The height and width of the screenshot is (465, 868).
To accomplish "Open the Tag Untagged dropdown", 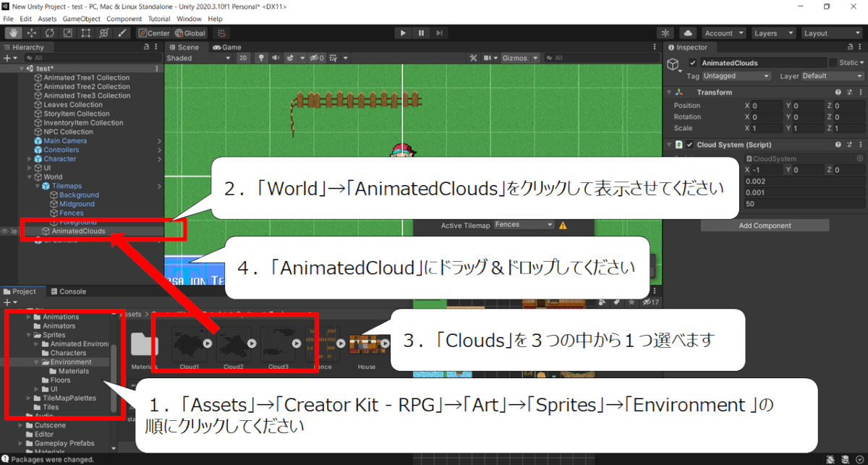I will [x=736, y=76].
